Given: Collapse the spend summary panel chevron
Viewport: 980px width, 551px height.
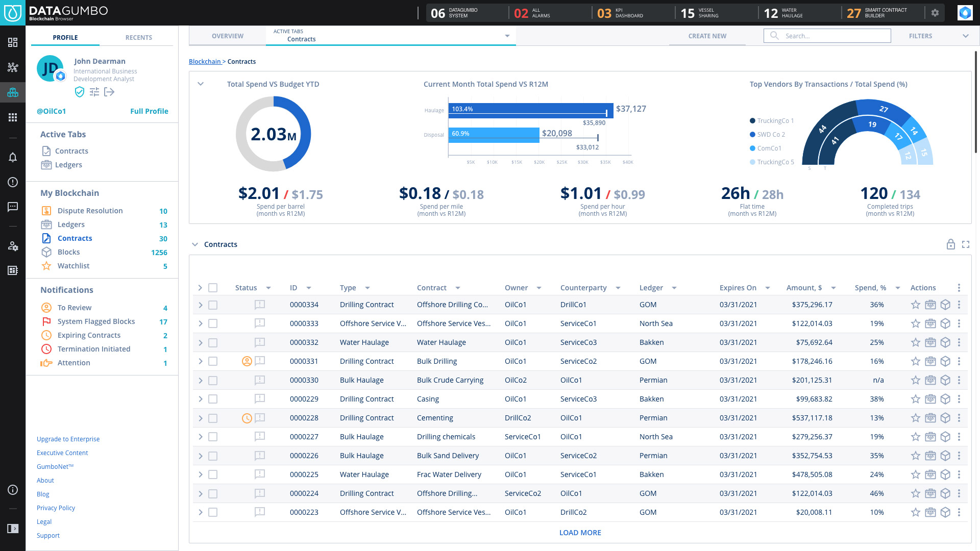Looking at the screenshot, I should click(201, 84).
